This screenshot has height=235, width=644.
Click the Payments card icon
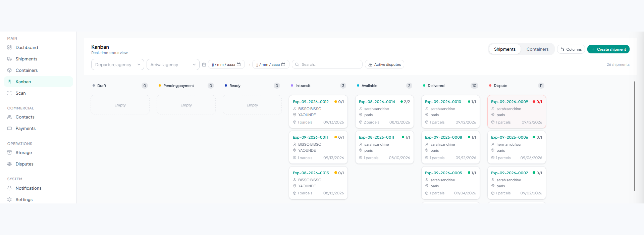(x=9, y=128)
